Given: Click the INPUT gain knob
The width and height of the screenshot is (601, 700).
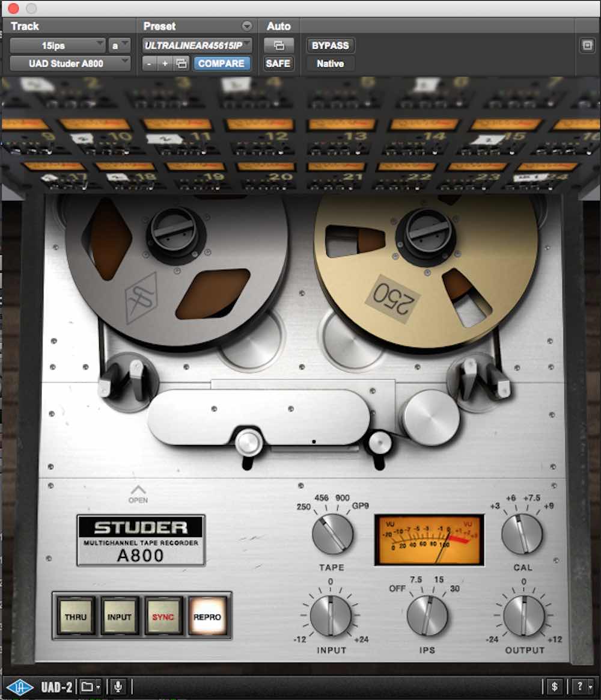Looking at the screenshot, I should 331,616.
